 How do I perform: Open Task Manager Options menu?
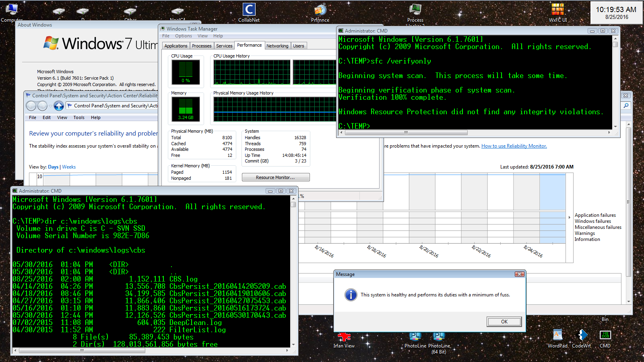click(184, 36)
